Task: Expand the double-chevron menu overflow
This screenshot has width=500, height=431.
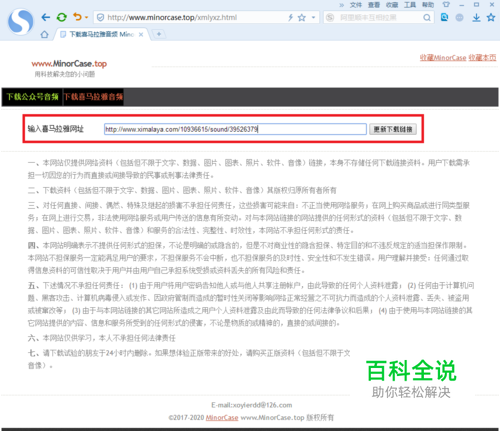Action: point(342,5)
